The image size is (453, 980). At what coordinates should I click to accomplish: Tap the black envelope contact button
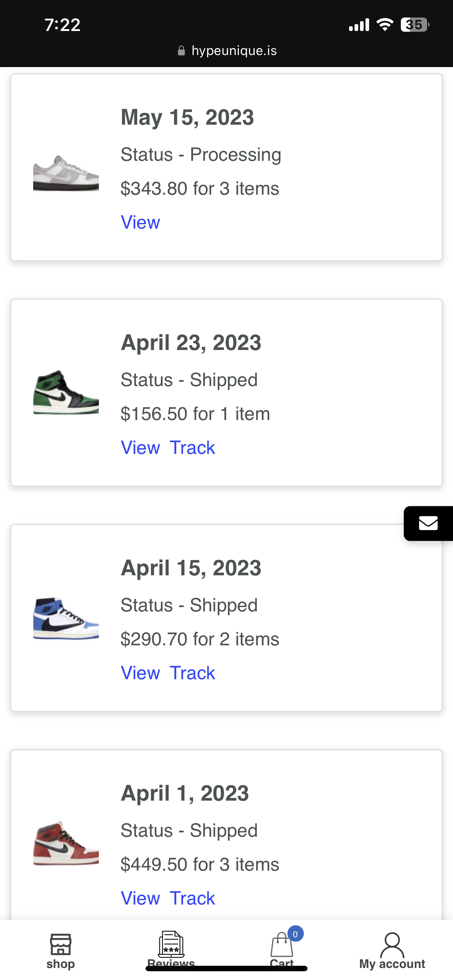pyautogui.click(x=428, y=523)
